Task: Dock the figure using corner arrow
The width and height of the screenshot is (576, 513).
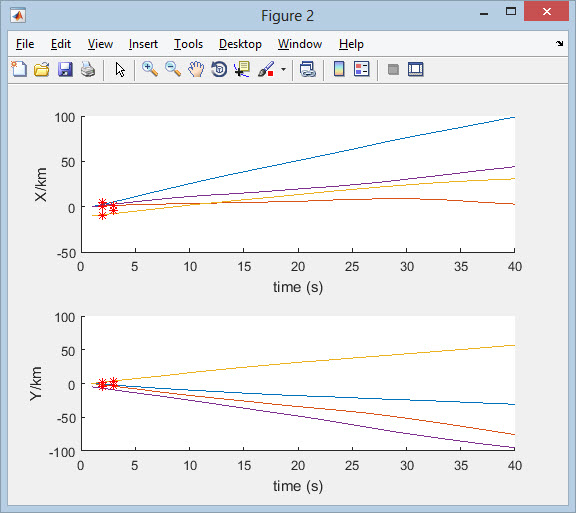Action: click(x=559, y=43)
